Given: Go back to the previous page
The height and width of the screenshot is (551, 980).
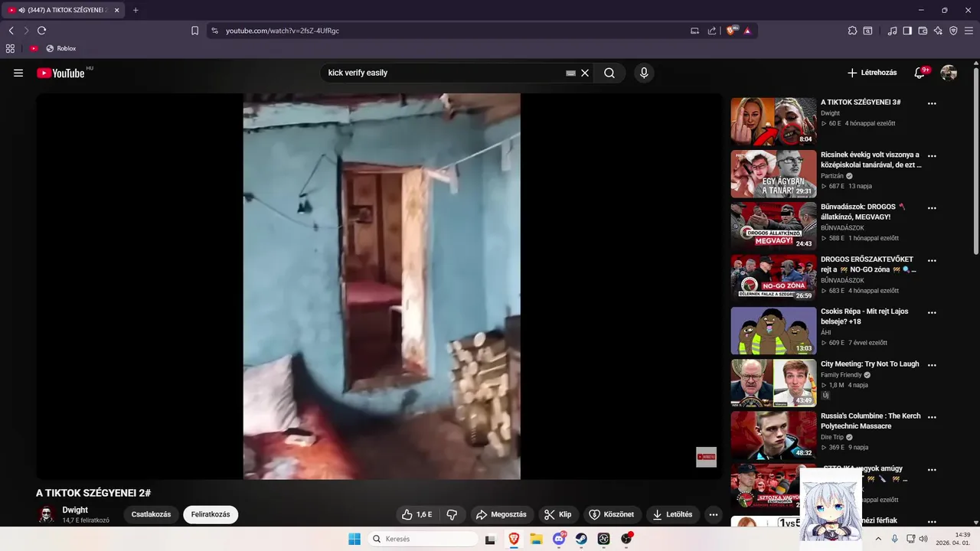Looking at the screenshot, I should [x=11, y=31].
